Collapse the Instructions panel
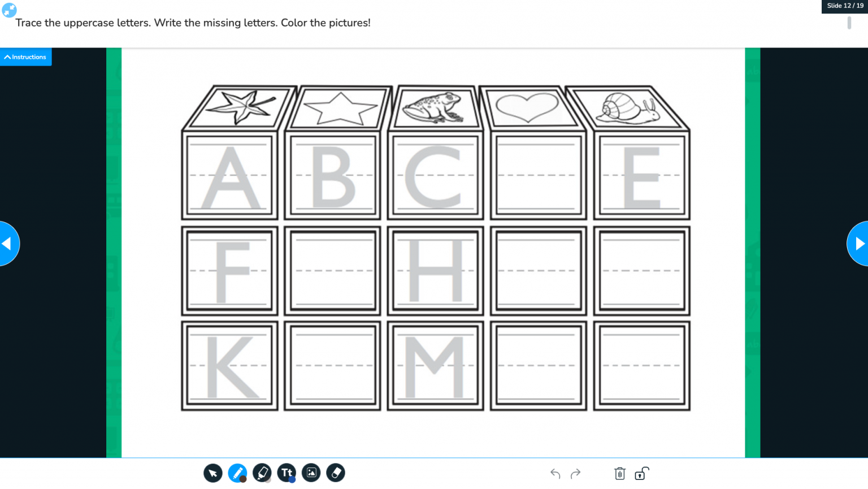The width and height of the screenshot is (868, 489). (x=26, y=57)
